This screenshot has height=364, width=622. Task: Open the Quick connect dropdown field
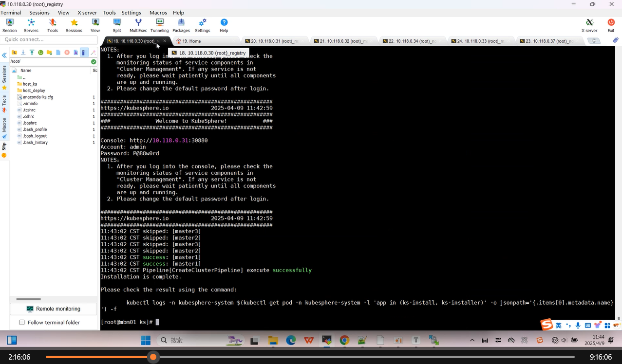click(x=49, y=39)
